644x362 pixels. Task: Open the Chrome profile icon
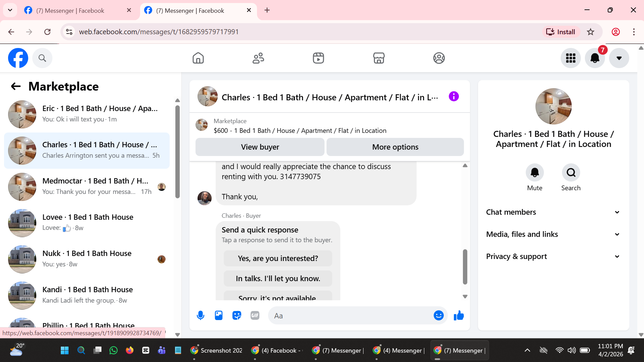tap(615, 32)
